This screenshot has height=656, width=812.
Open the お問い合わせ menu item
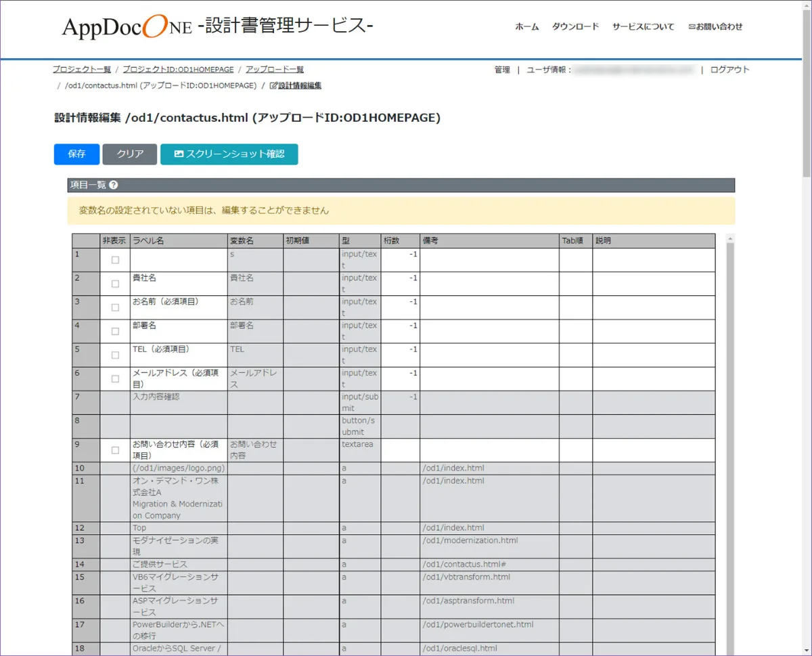point(715,27)
